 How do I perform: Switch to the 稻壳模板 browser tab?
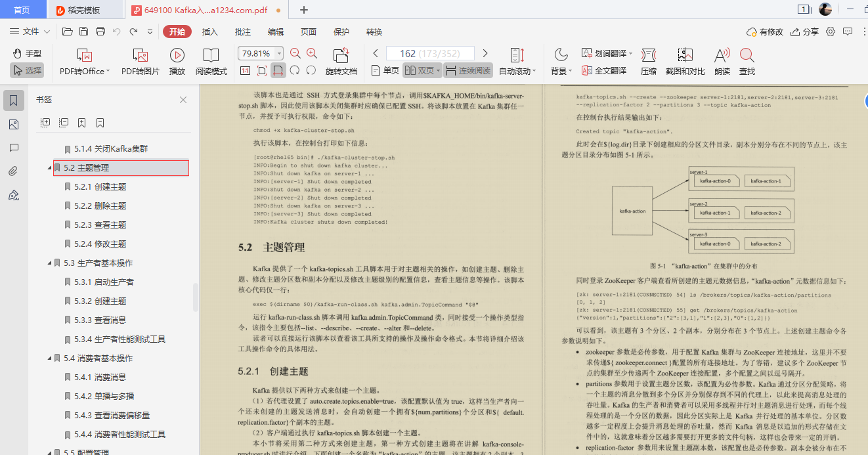click(85, 10)
